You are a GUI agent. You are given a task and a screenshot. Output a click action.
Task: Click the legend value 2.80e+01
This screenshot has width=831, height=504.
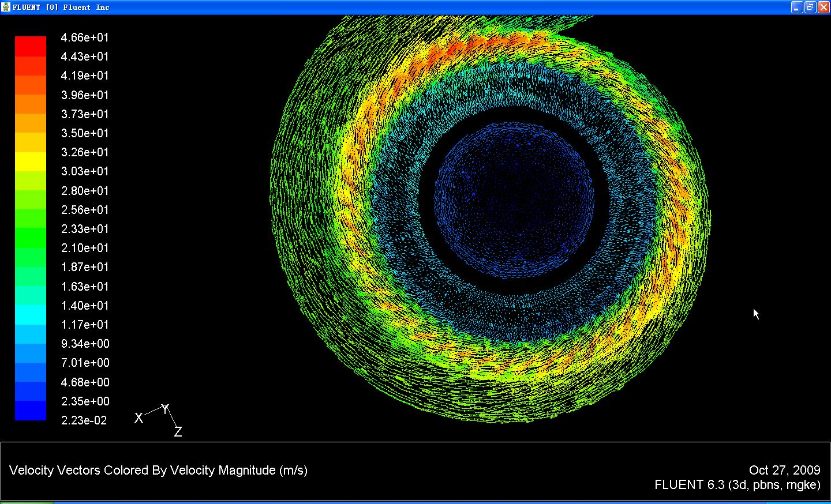(85, 191)
